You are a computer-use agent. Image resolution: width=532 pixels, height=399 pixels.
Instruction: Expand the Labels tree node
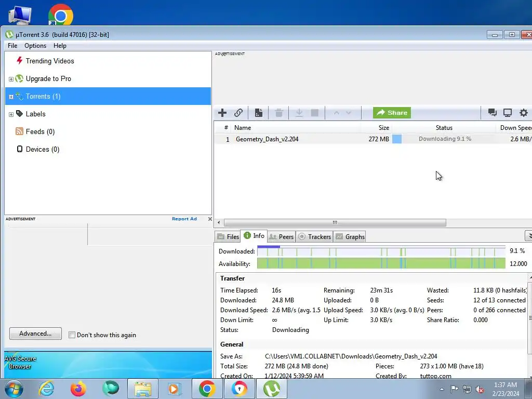(x=11, y=114)
